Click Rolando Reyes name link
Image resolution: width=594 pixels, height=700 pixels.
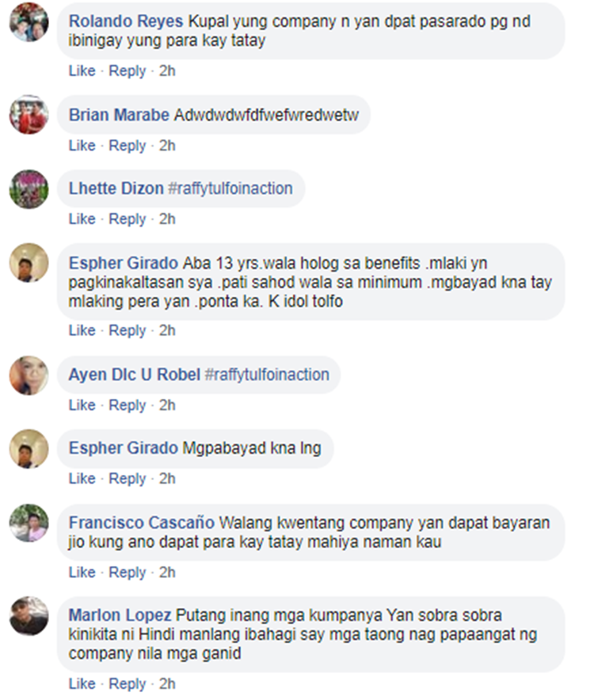[x=125, y=21]
